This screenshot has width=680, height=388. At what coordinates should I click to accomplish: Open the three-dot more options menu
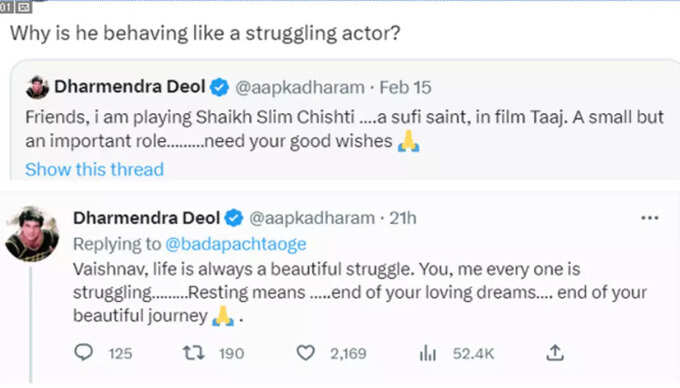click(650, 218)
